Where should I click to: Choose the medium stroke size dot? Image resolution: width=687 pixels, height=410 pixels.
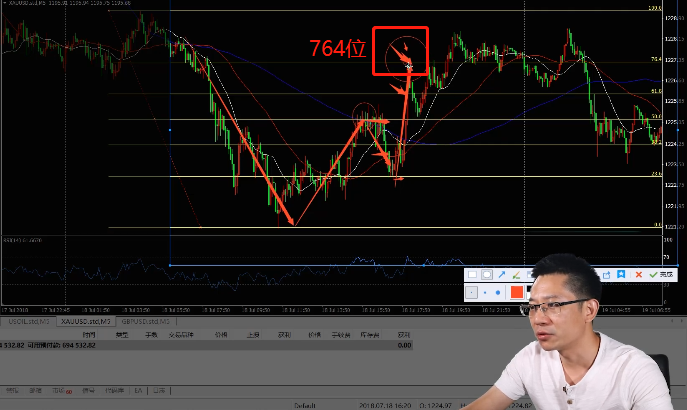pyautogui.click(x=485, y=293)
